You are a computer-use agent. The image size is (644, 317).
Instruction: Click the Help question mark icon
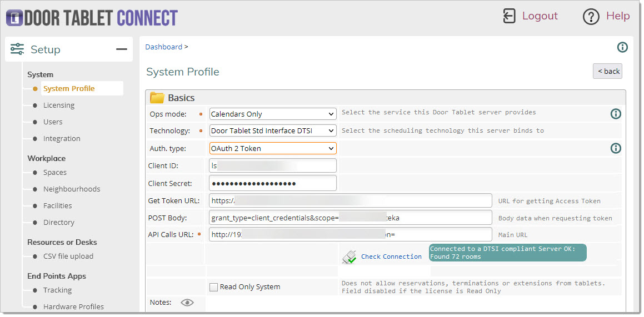point(591,17)
